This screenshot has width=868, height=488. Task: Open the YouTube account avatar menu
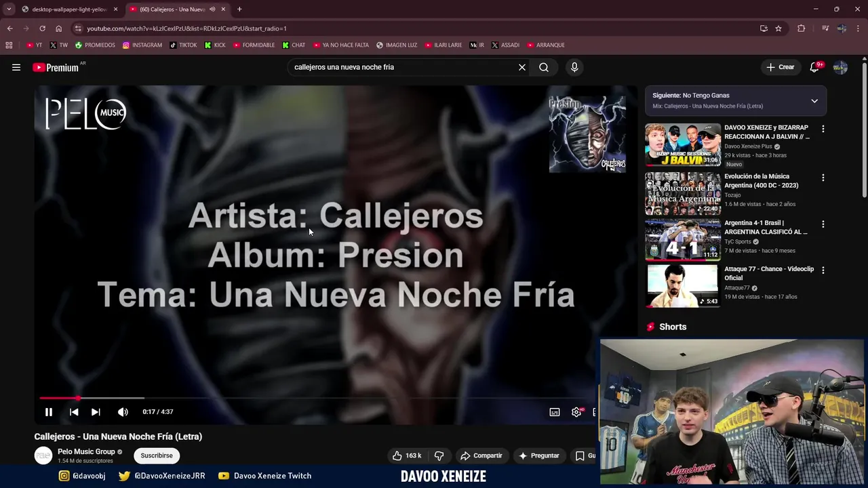click(840, 67)
